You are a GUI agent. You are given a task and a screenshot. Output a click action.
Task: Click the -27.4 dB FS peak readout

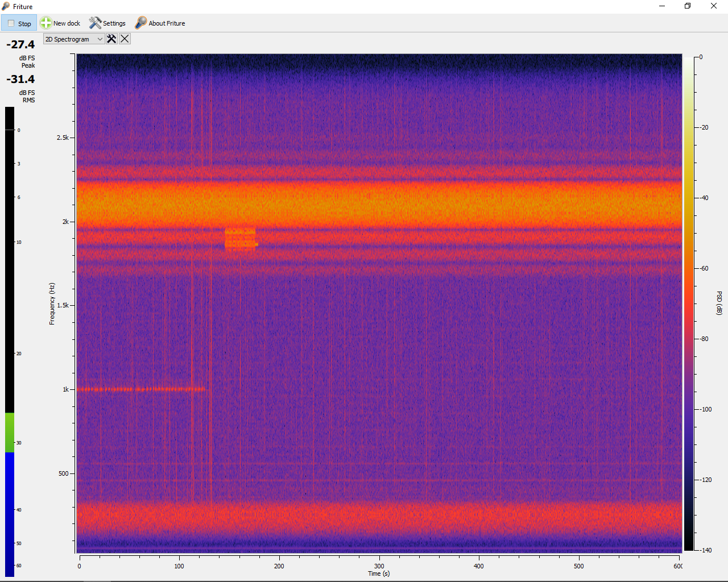click(20, 45)
